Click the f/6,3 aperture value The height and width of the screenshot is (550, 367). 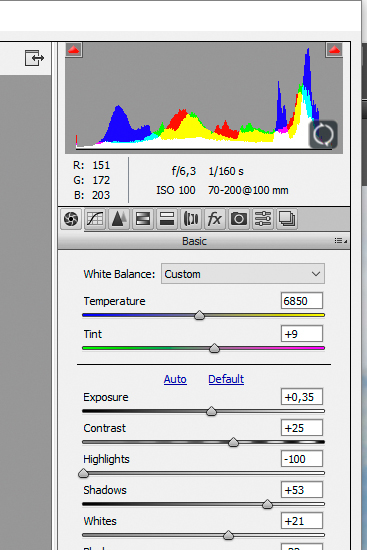(184, 171)
